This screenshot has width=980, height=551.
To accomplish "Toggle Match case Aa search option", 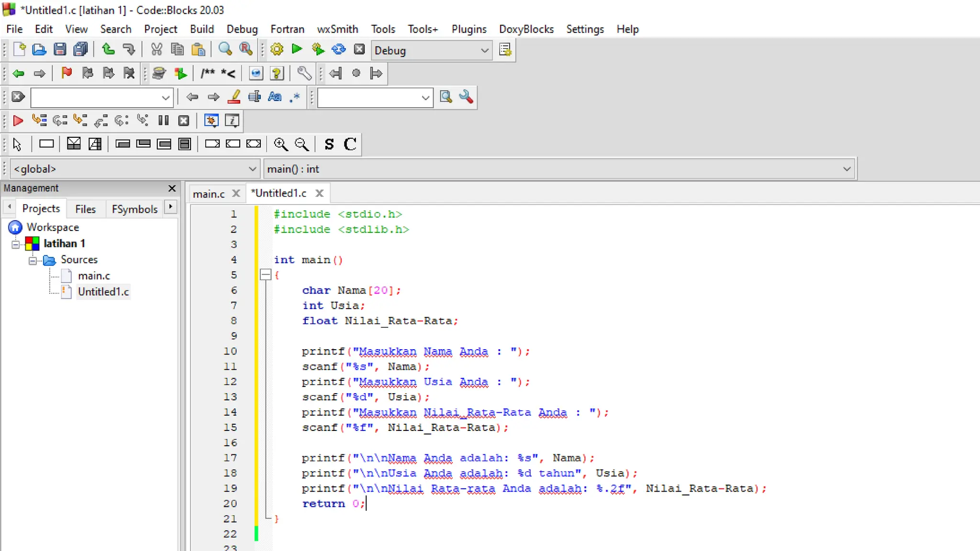I will tap(275, 97).
